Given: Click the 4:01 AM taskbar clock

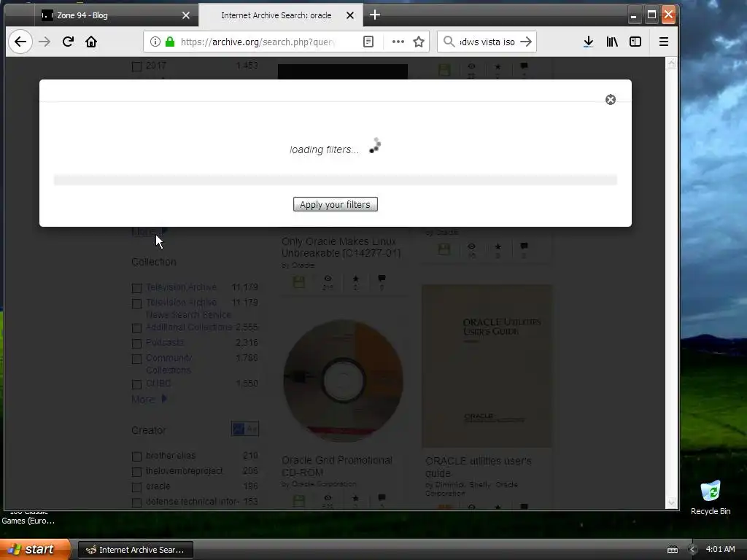Looking at the screenshot, I should [720, 550].
